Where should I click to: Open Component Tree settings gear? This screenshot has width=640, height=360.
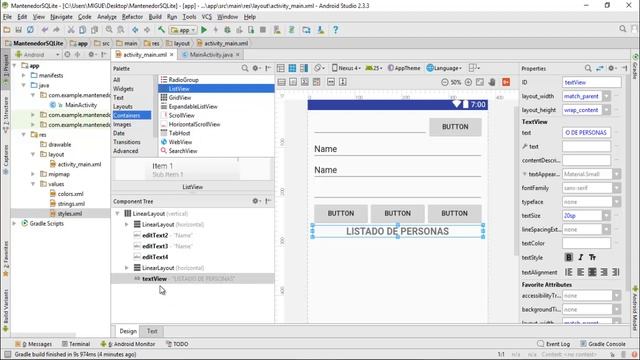click(256, 201)
